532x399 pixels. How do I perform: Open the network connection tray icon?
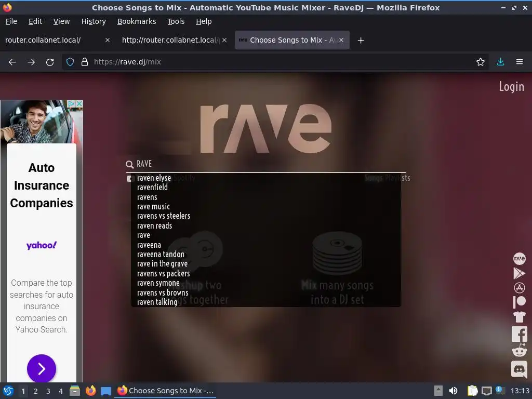(486, 391)
